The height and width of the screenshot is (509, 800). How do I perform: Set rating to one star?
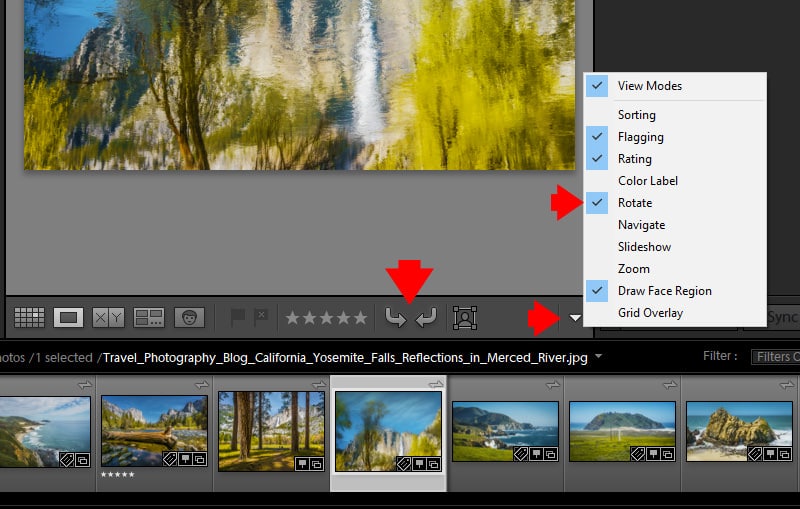[292, 318]
